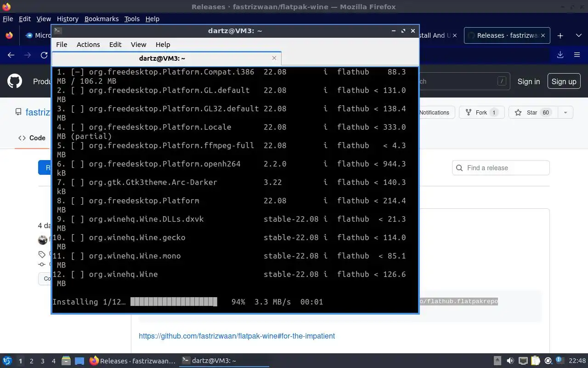Switch to virtual desktop 4
588x368 pixels.
click(54, 361)
